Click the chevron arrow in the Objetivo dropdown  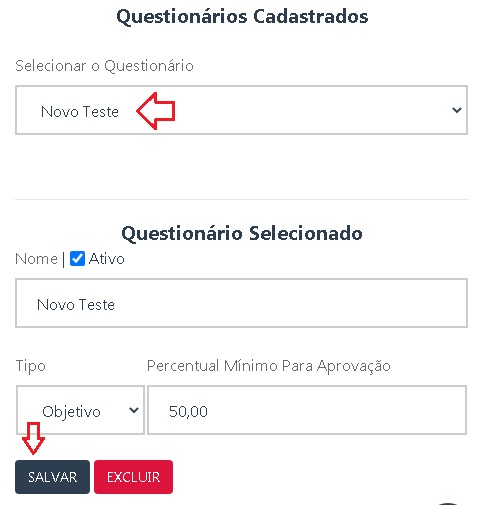pyautogui.click(x=134, y=410)
